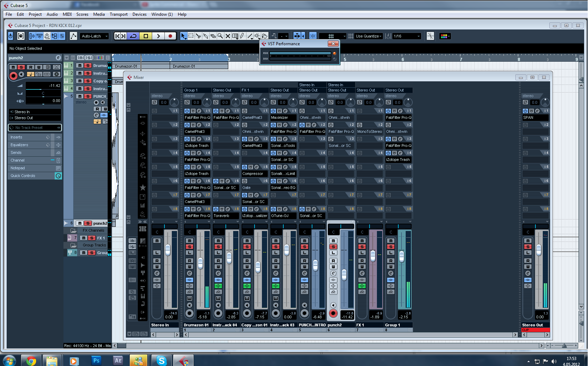This screenshot has height=366, width=588.
Task: Open the Auto-Latch automation mode dropdown
Action: tap(94, 36)
